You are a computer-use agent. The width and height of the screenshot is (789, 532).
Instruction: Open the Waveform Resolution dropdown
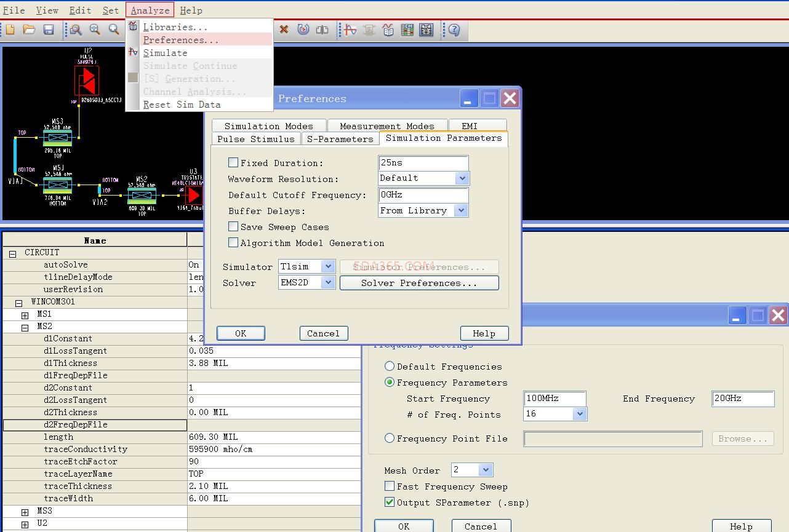(462, 178)
